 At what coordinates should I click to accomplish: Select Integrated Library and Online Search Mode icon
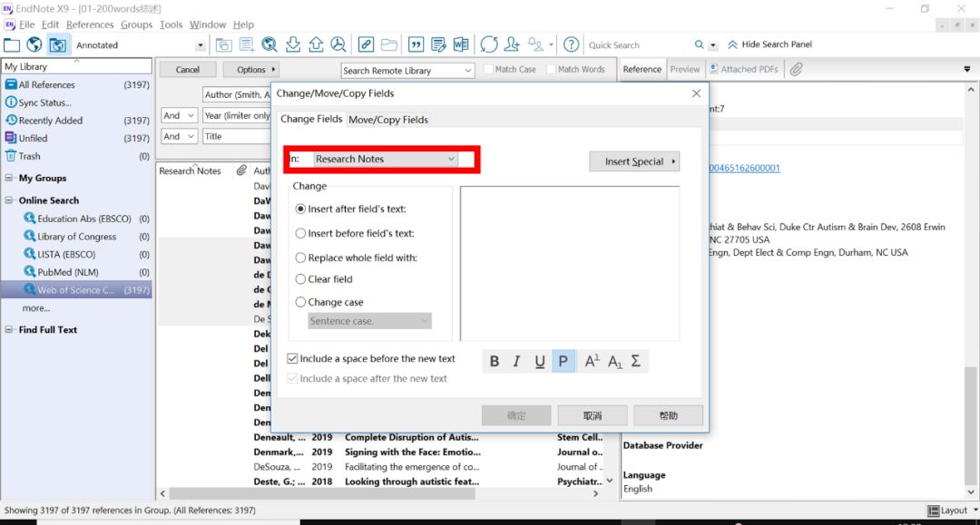57,45
